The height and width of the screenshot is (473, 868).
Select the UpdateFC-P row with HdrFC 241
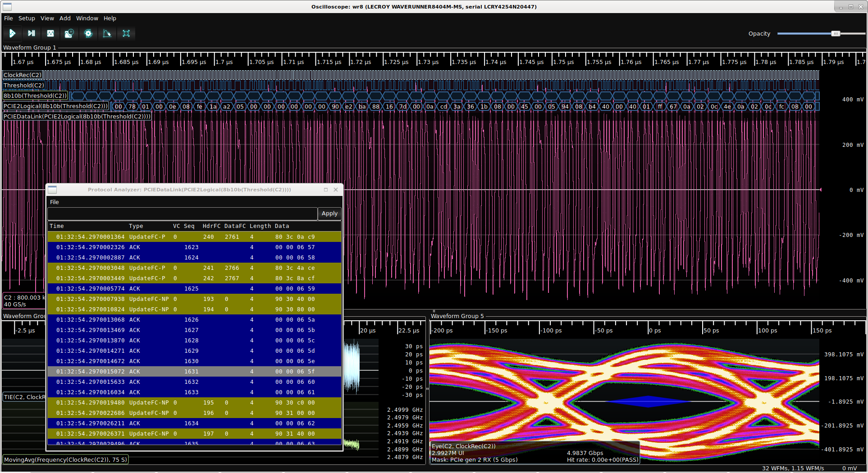[x=194, y=268]
